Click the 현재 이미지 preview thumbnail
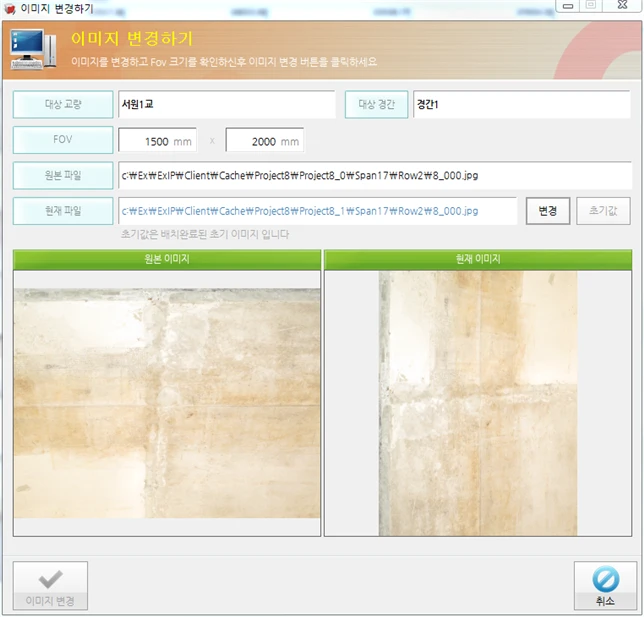The width and height of the screenshot is (644, 617). [478, 403]
